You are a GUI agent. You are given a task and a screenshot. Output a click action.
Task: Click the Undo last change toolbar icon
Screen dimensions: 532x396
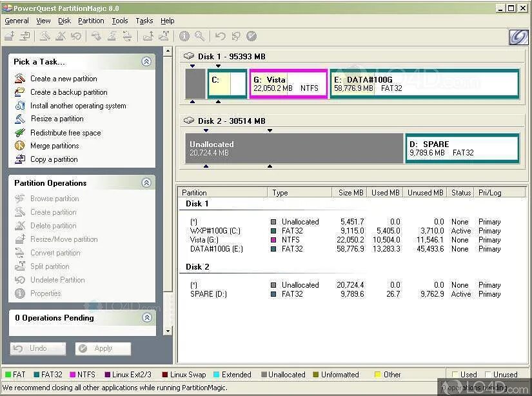[x=221, y=36]
